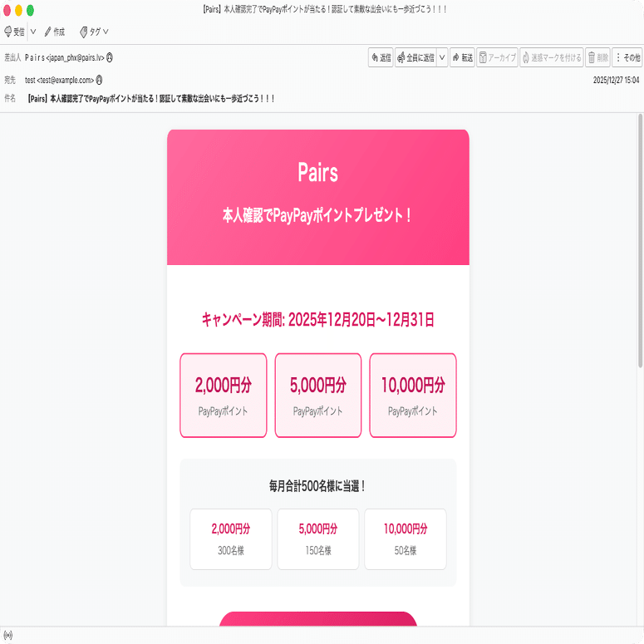The height and width of the screenshot is (644, 644).
Task: Click sender address japan_phx@pairs.lv
Action: 76,57
